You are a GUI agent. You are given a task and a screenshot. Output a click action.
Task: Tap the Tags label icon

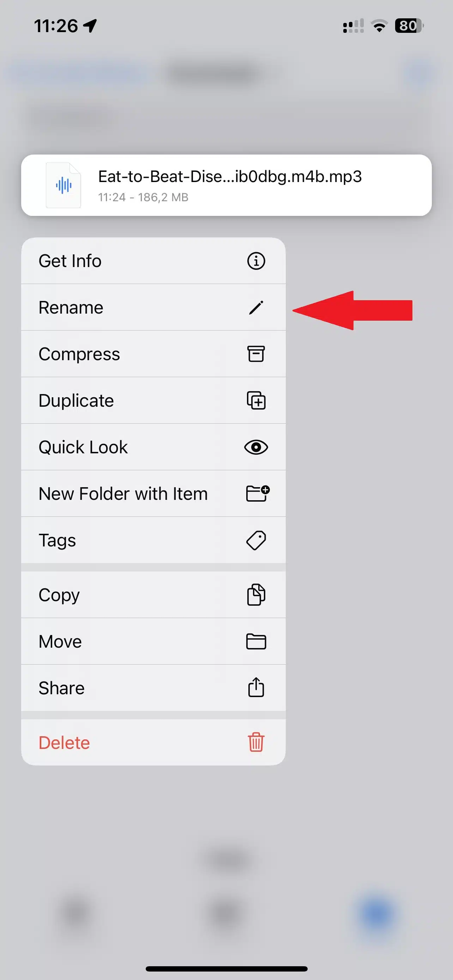256,540
